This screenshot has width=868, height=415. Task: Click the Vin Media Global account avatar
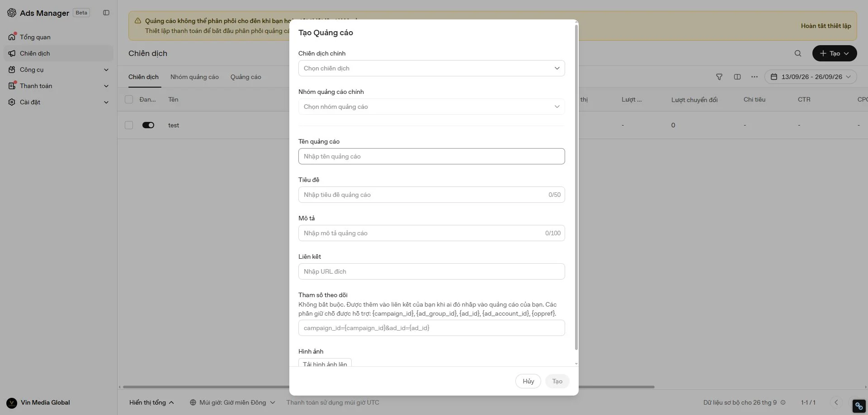(12, 403)
